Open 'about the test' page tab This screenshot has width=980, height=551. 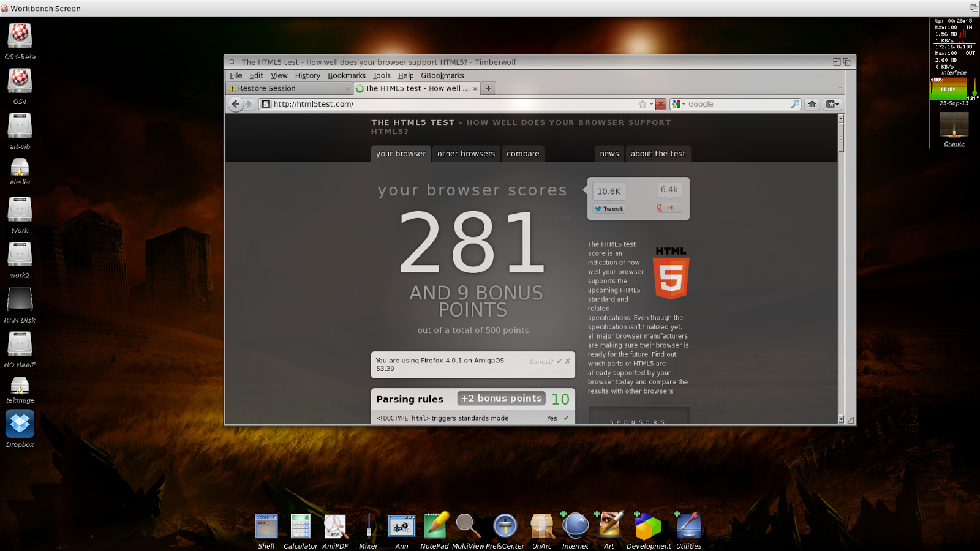(658, 154)
